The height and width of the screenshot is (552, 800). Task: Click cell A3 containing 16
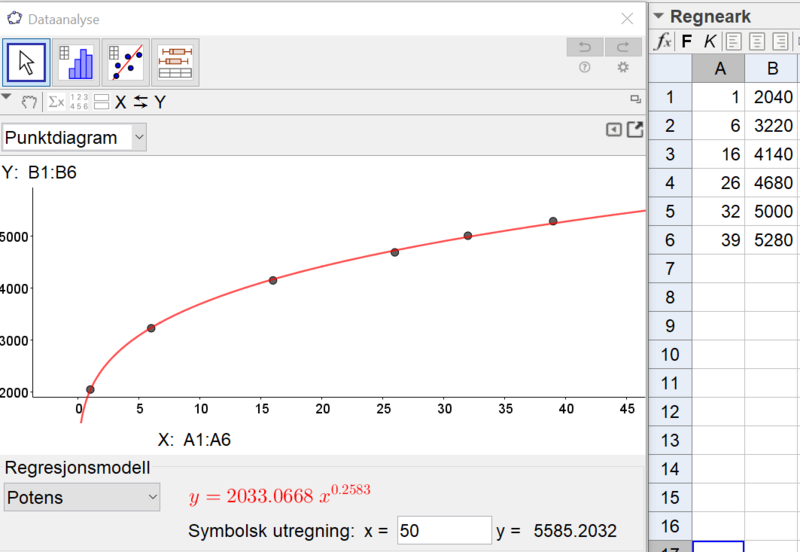click(718, 154)
